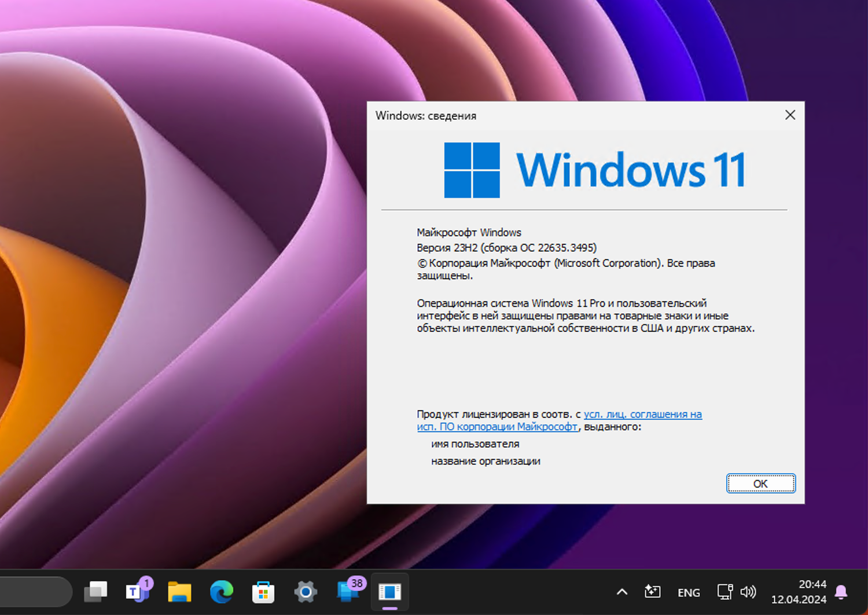Open File Explorer from the taskbar
The image size is (868, 615).
(179, 592)
